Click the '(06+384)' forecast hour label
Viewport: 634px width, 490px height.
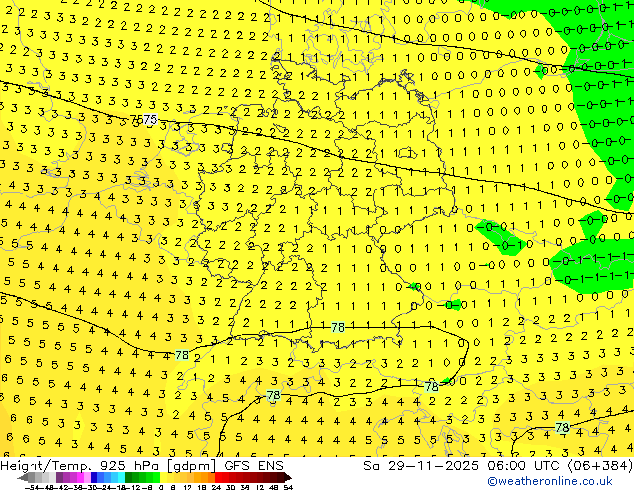coord(600,466)
